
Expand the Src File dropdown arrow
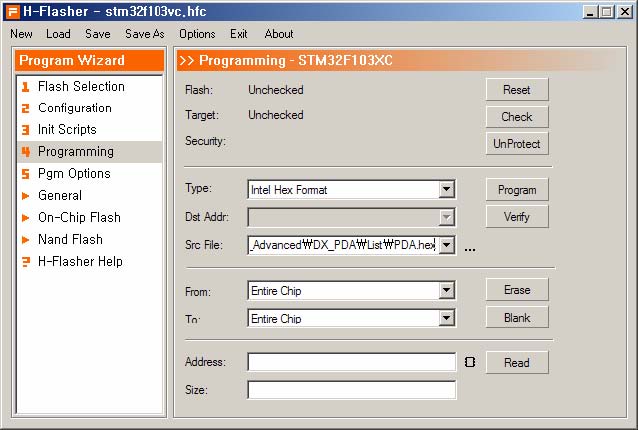[446, 245]
